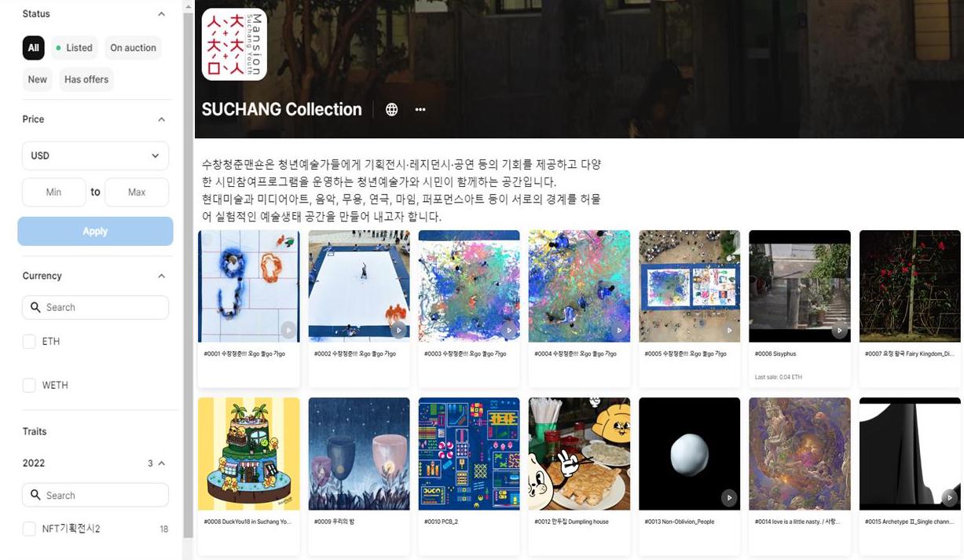Select the Listed status filter

[x=74, y=48]
